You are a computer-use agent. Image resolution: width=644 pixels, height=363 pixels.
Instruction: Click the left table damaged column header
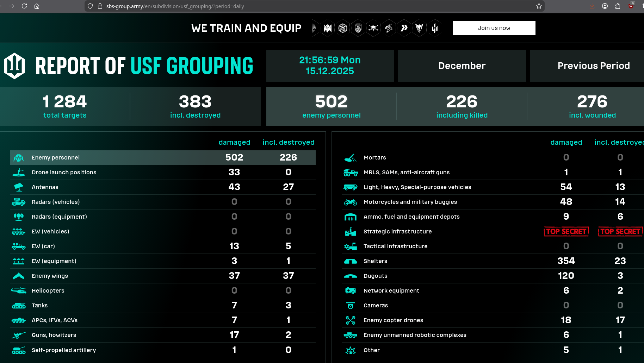tap(234, 143)
